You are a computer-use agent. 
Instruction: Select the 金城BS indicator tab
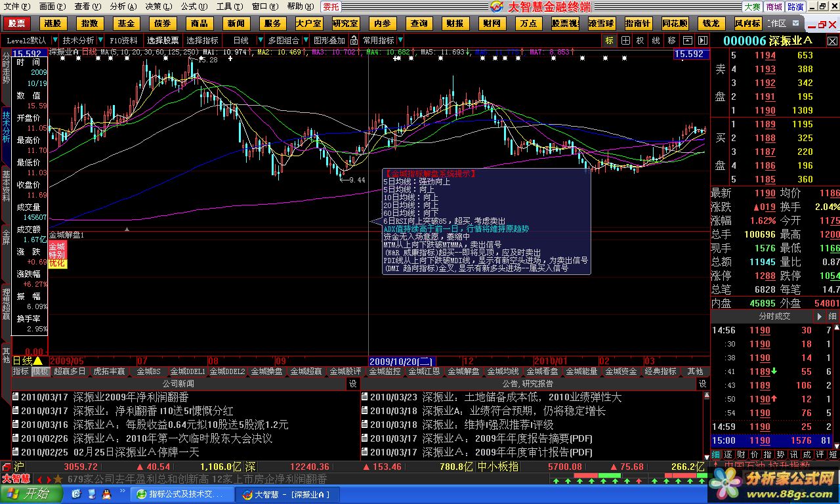click(148, 371)
